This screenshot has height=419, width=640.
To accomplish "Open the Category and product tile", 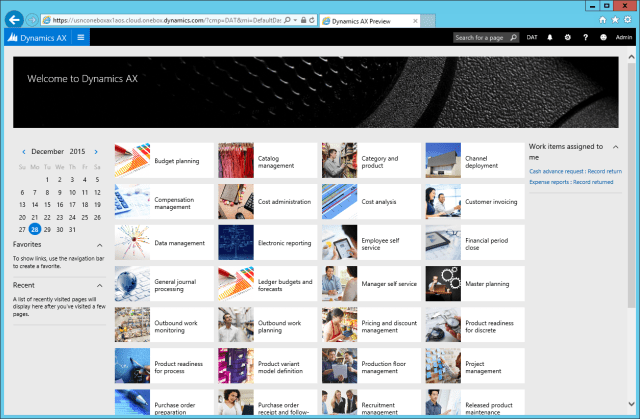I will click(x=371, y=160).
